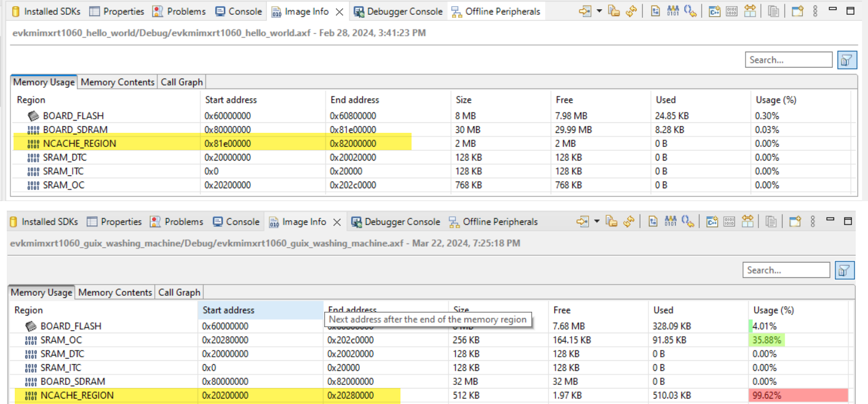This screenshot has width=868, height=404.
Task: Click the SRAM_OC memory chip icon
Action: click(33, 184)
